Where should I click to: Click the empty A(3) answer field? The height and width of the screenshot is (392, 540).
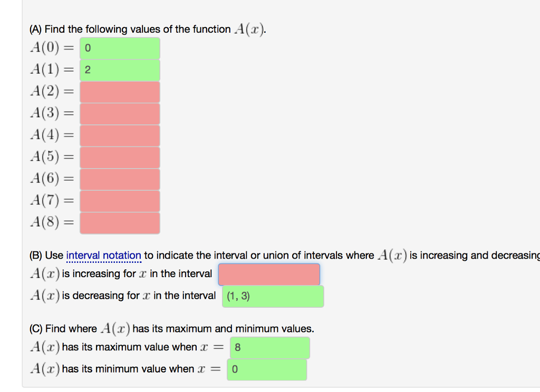[119, 113]
